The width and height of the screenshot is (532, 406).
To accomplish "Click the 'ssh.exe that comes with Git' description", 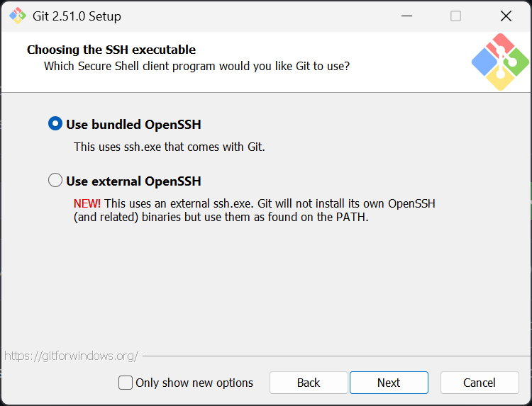I will point(169,147).
